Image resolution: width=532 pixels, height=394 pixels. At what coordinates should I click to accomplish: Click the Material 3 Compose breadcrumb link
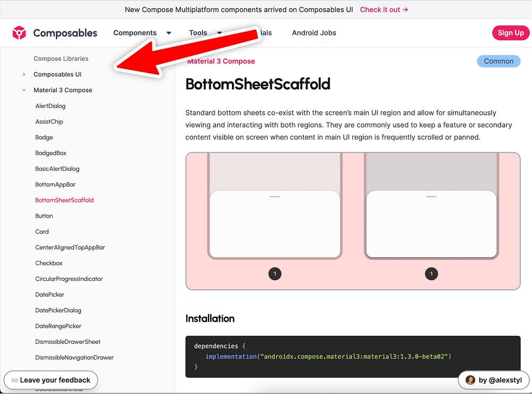pyautogui.click(x=221, y=61)
